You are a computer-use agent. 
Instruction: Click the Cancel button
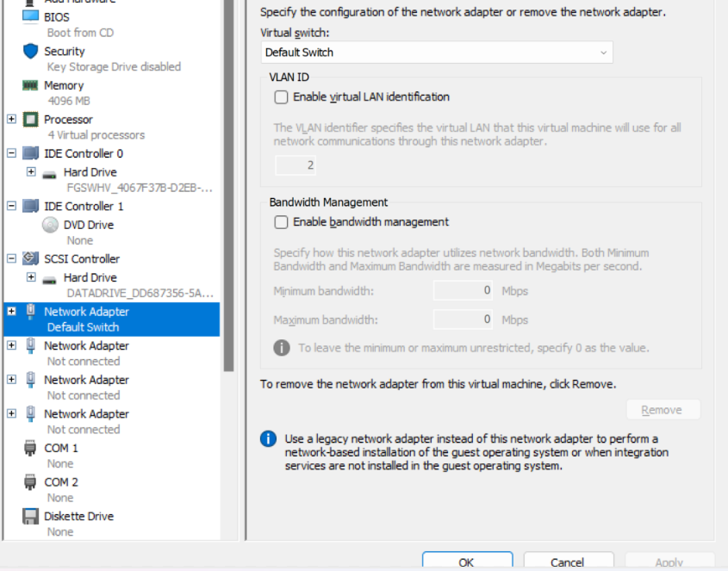[568, 561]
